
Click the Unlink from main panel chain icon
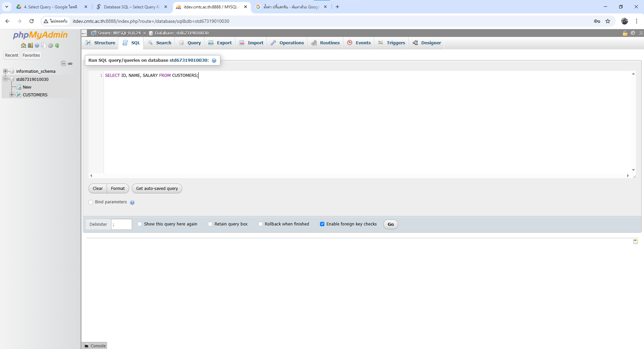[70, 63]
